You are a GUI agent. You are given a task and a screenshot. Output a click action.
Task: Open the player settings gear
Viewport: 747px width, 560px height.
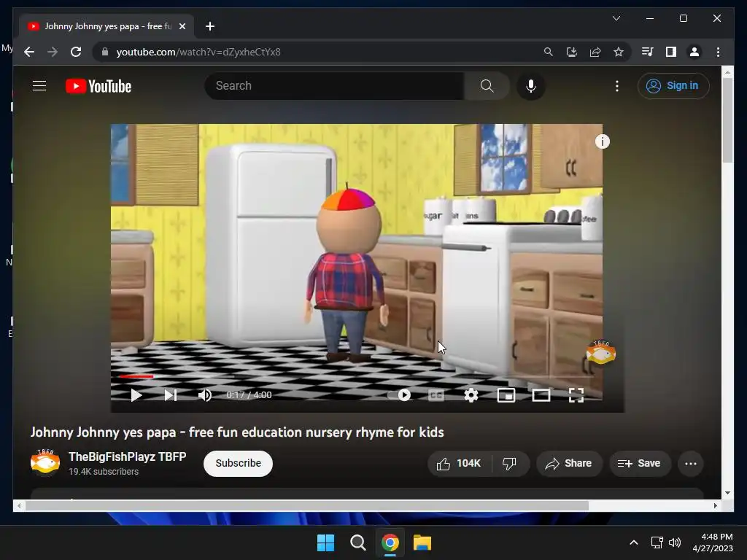(x=471, y=395)
